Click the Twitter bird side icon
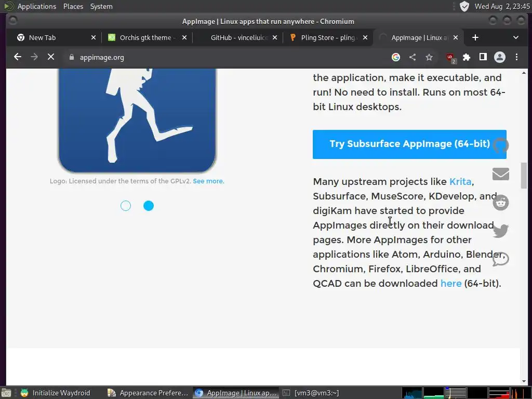 [x=500, y=231]
